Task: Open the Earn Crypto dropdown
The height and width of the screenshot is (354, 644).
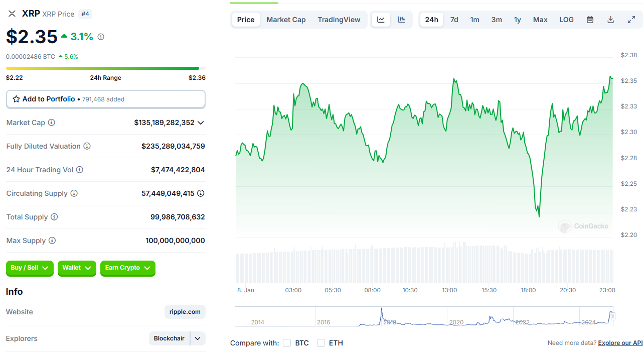Action: (128, 268)
